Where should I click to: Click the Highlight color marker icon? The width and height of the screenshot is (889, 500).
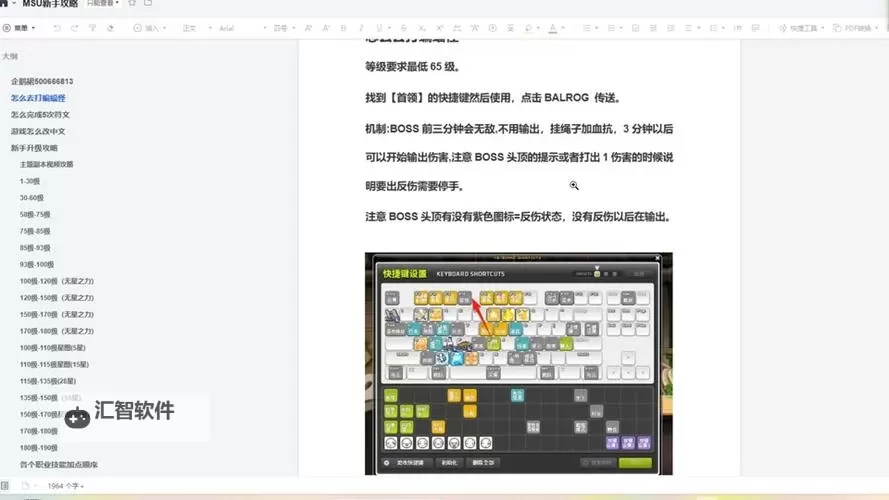pos(528,28)
